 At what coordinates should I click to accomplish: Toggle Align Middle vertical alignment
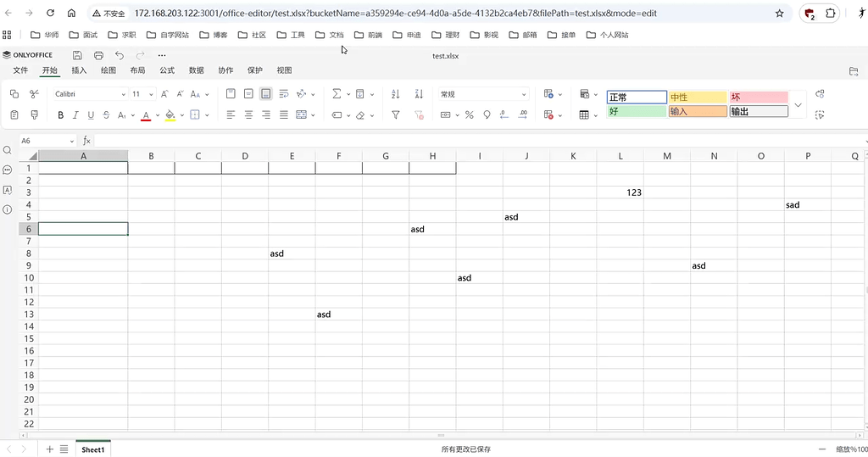coord(248,94)
